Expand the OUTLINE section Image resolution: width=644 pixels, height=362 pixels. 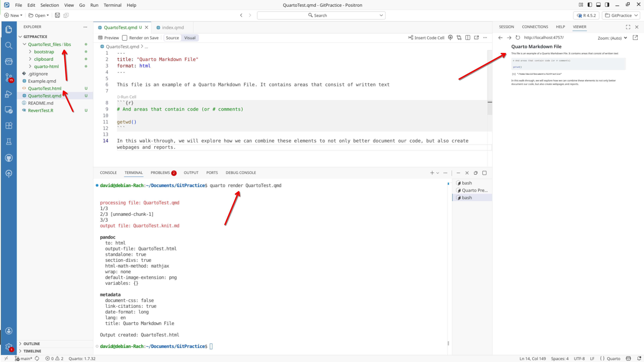pos(31,344)
